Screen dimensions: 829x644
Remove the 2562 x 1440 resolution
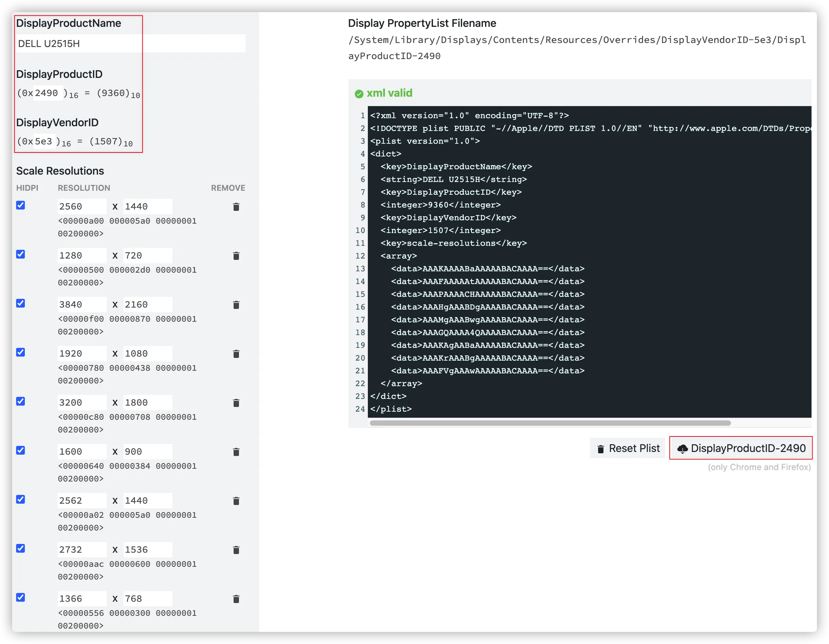pos(236,501)
